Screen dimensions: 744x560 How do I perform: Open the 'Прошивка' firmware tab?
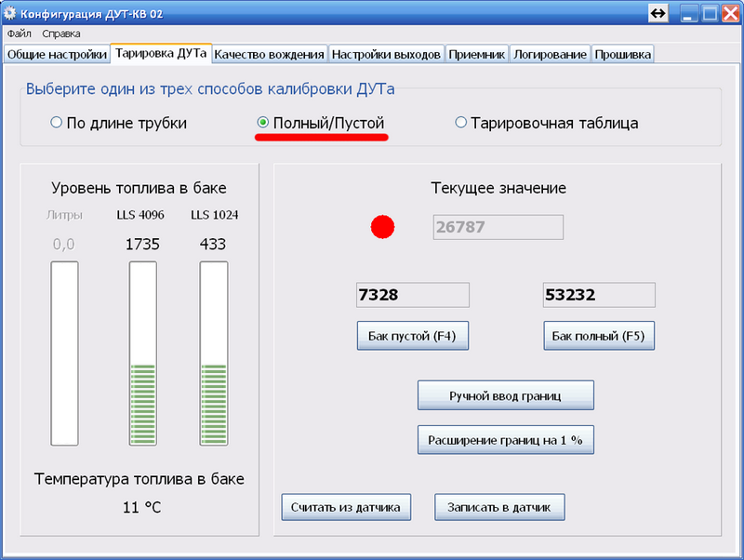point(622,55)
